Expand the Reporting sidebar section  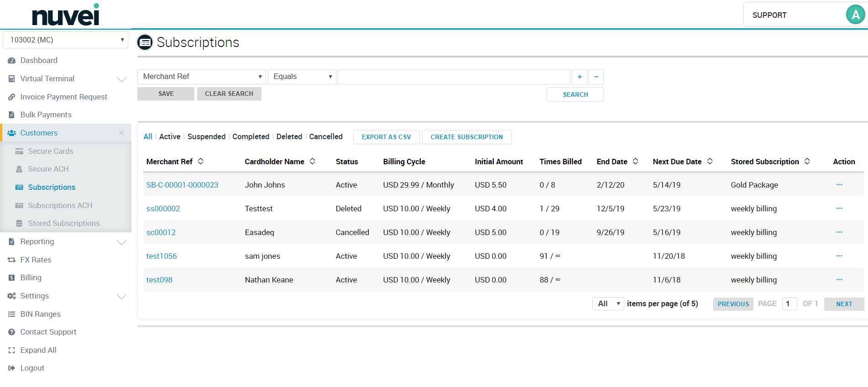pos(121,242)
